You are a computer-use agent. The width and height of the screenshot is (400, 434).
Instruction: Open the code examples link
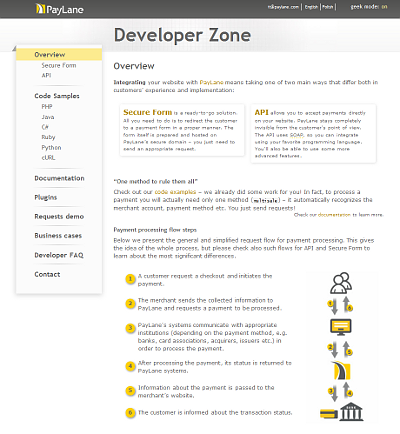[x=175, y=192]
